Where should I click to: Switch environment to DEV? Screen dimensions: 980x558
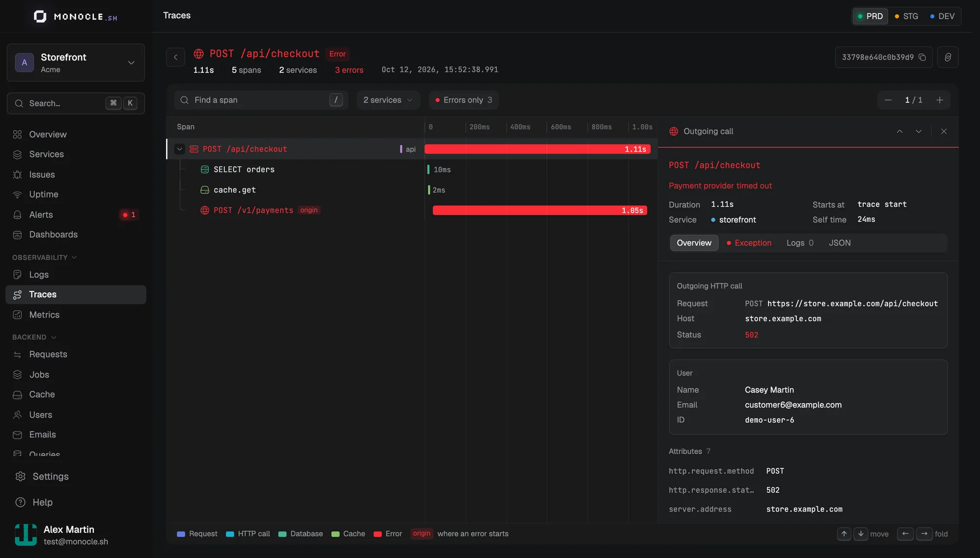(x=942, y=16)
